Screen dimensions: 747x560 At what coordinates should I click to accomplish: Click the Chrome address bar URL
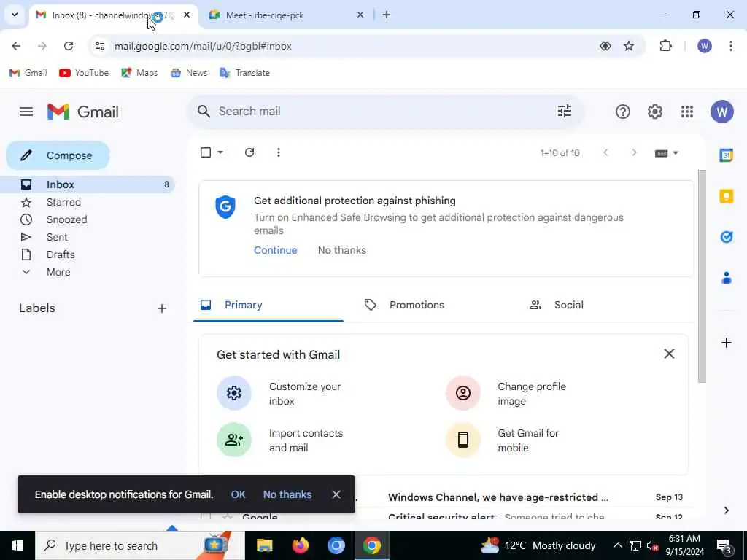point(203,46)
